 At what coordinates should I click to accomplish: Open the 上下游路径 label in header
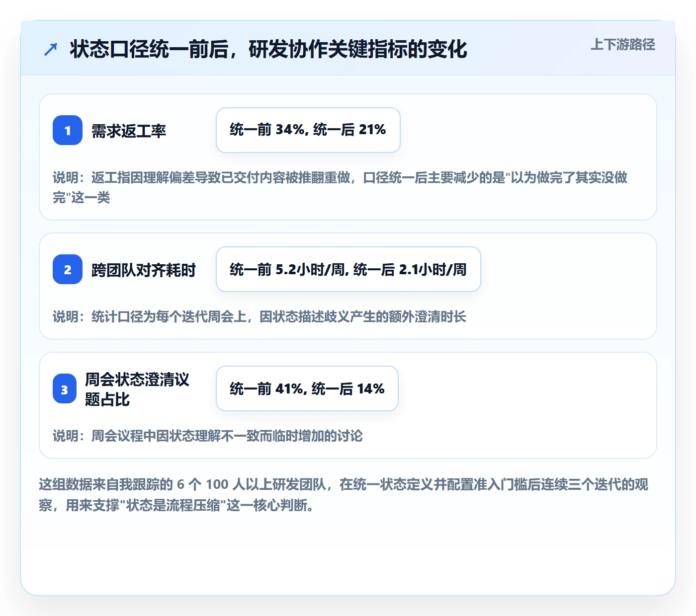622,44
